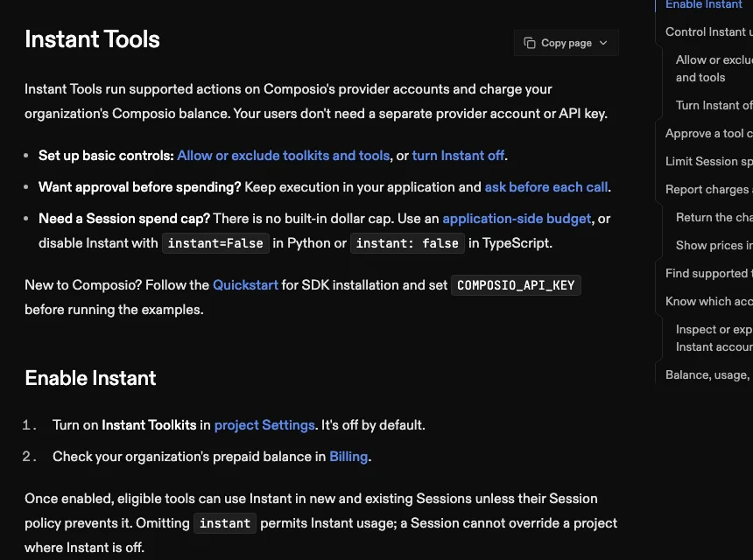Viewport: 753px width, 560px height.
Task: Click the inline 'instant' code in last paragraph
Action: tap(225, 523)
